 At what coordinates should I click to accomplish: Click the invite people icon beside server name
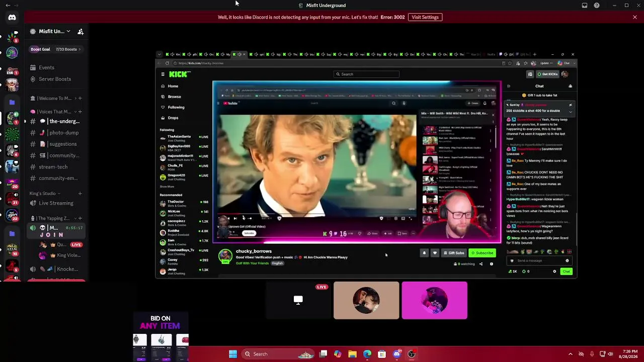pyautogui.click(x=80, y=31)
